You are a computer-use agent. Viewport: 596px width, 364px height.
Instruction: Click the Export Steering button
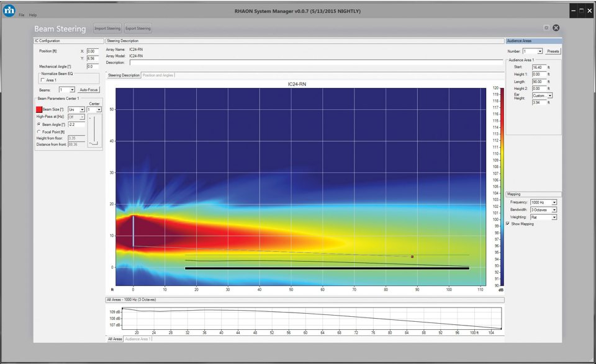tap(138, 29)
